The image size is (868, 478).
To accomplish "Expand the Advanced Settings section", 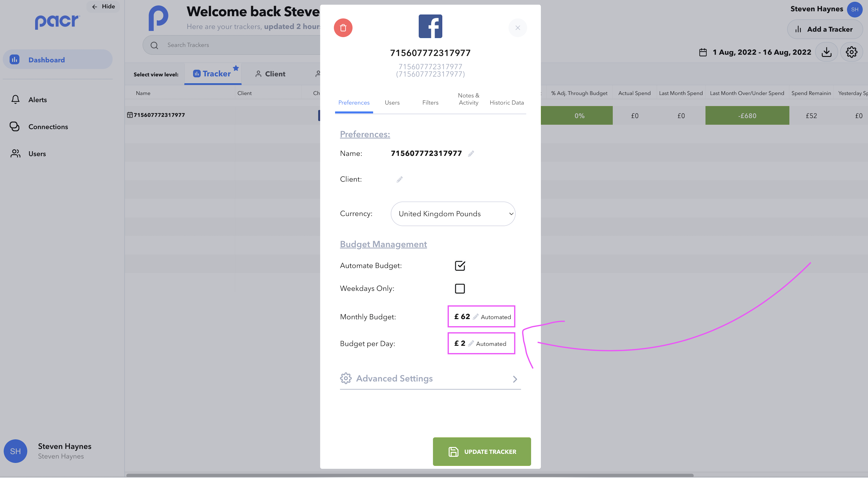I will click(430, 379).
